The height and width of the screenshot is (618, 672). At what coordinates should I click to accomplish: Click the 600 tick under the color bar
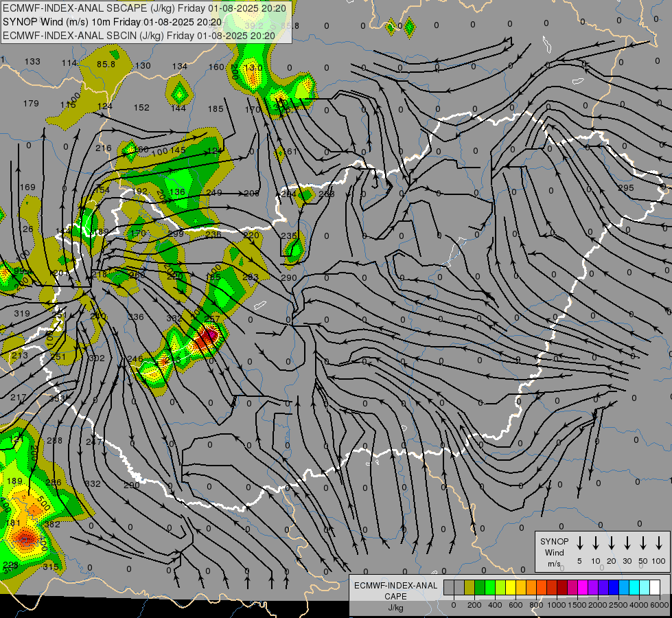click(515, 605)
